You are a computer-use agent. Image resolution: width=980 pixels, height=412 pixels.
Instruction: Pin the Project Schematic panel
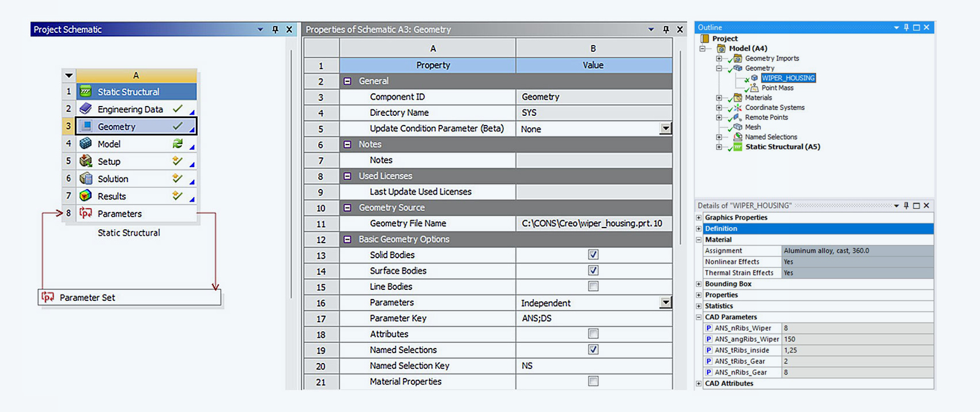coord(275,29)
